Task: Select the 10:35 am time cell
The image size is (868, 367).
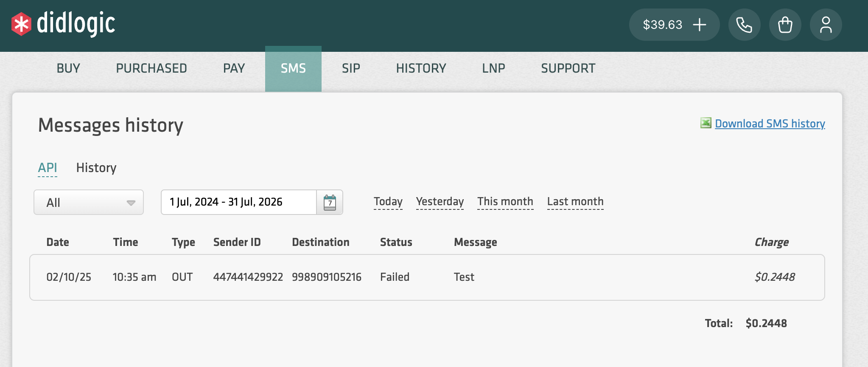Action: click(x=134, y=277)
